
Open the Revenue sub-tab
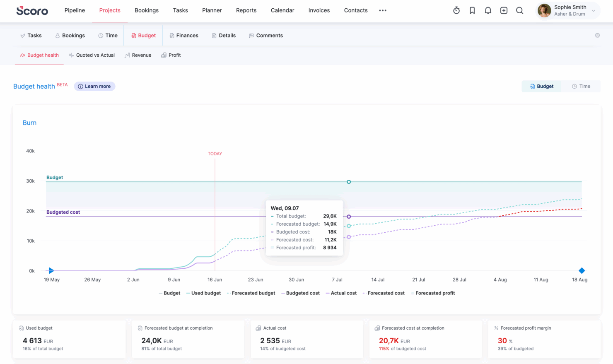tap(138, 55)
